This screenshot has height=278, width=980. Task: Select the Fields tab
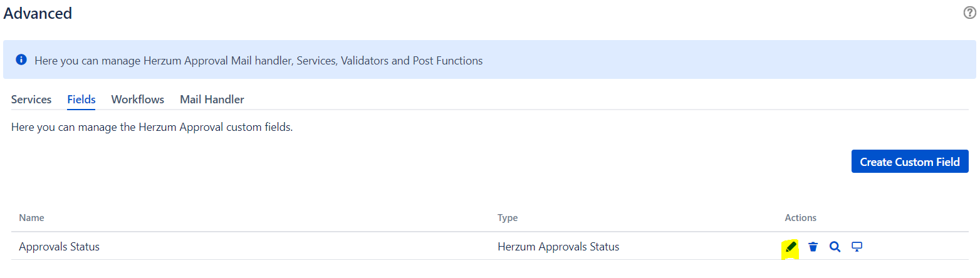point(81,100)
